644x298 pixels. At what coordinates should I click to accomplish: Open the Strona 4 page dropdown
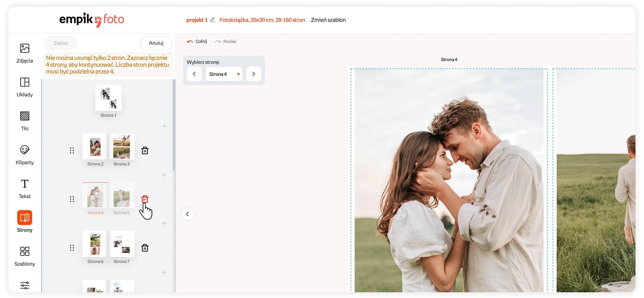pos(224,74)
